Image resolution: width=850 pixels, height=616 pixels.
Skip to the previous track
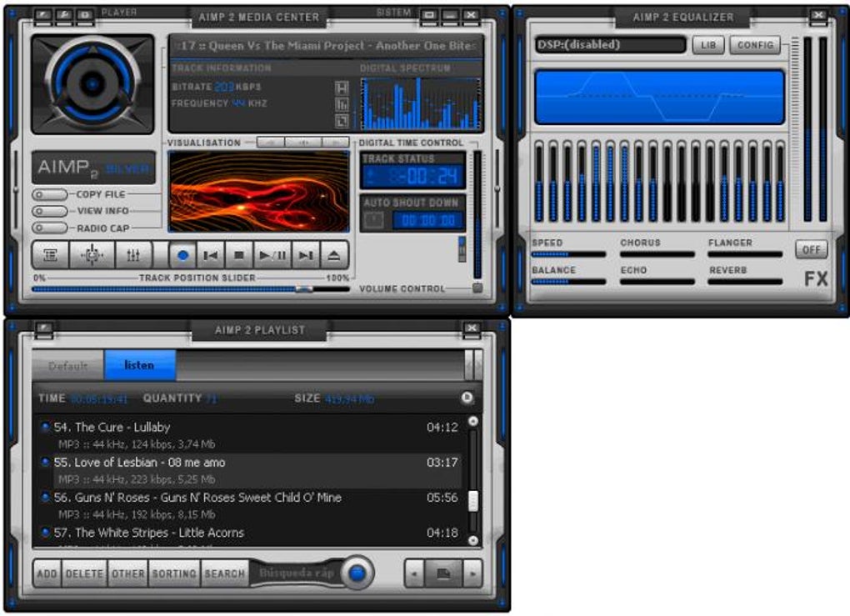pos(210,255)
